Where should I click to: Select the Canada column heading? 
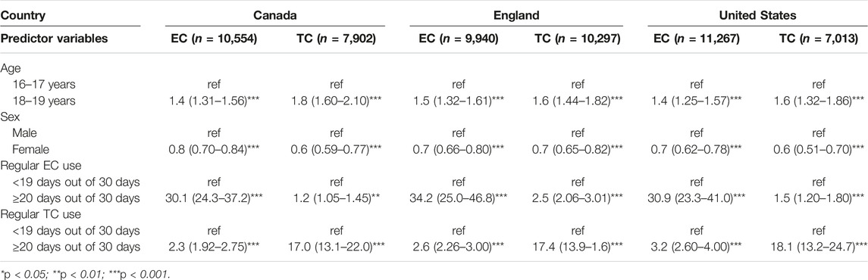(276, 16)
